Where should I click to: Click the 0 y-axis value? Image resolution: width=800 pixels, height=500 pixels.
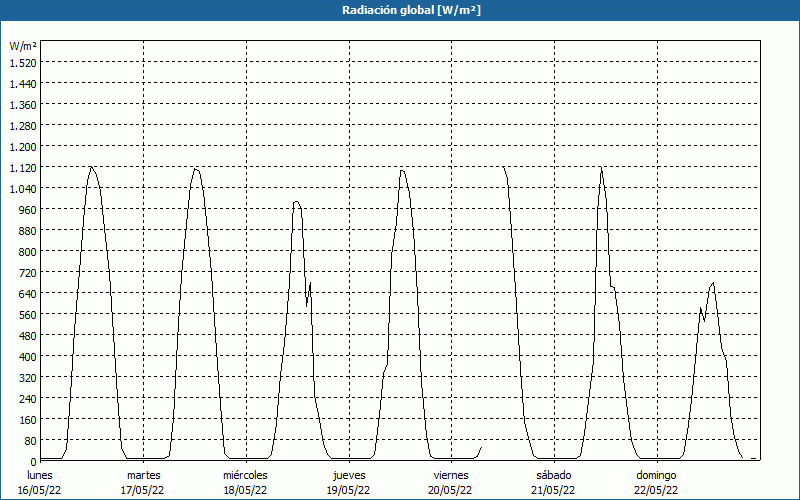(34, 462)
